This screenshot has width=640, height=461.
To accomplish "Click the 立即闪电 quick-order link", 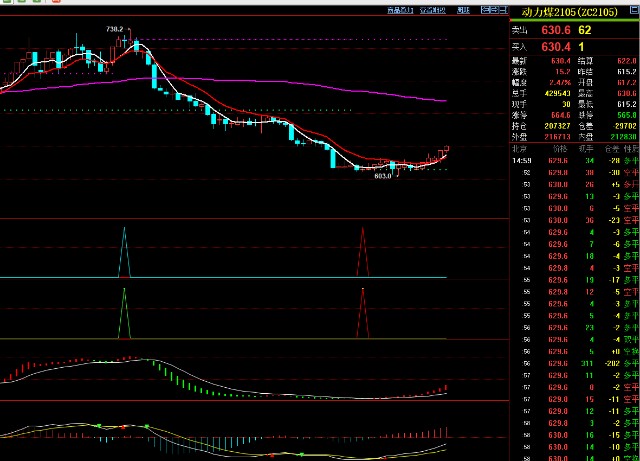I will pyautogui.click(x=433, y=10).
